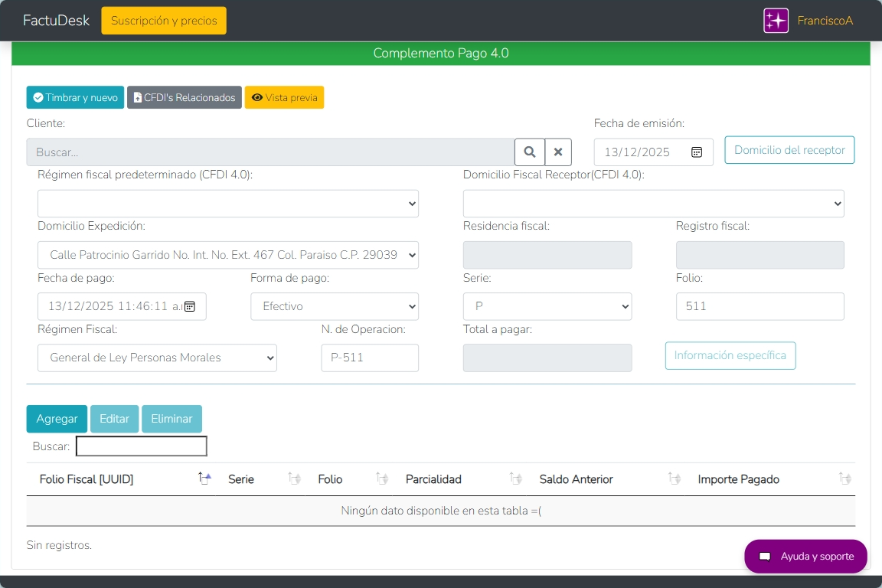Open Vista previa with the eye button
882x588 pixels.
284,97
